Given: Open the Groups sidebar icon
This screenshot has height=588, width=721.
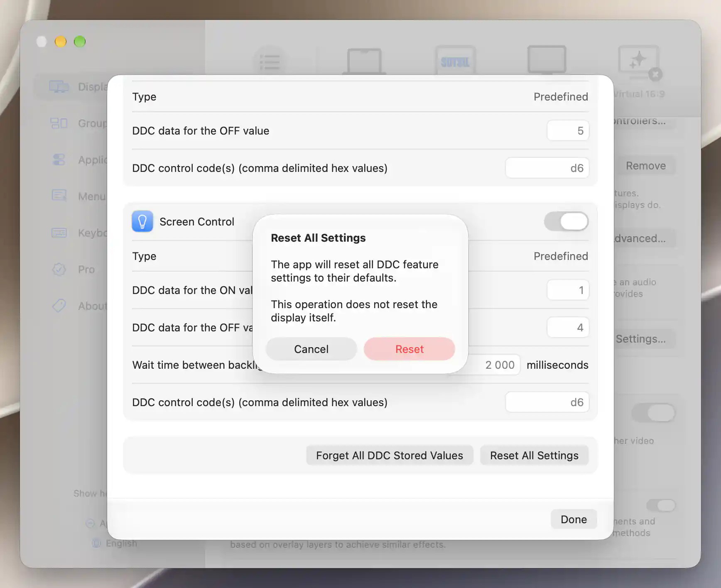Looking at the screenshot, I should (x=59, y=123).
